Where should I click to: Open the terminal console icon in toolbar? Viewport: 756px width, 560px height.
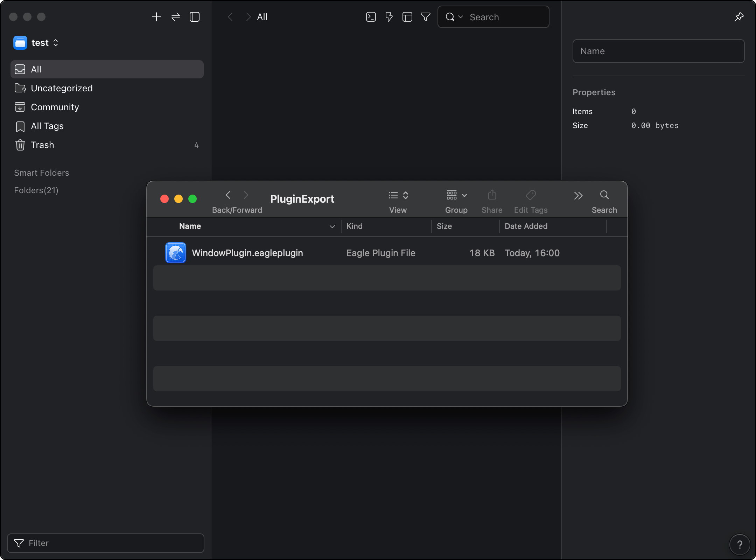coord(371,17)
